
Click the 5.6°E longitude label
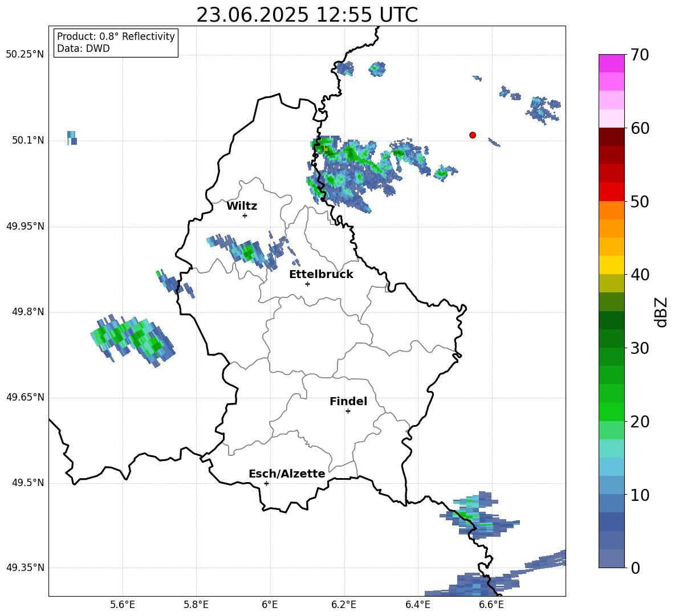coord(123,605)
